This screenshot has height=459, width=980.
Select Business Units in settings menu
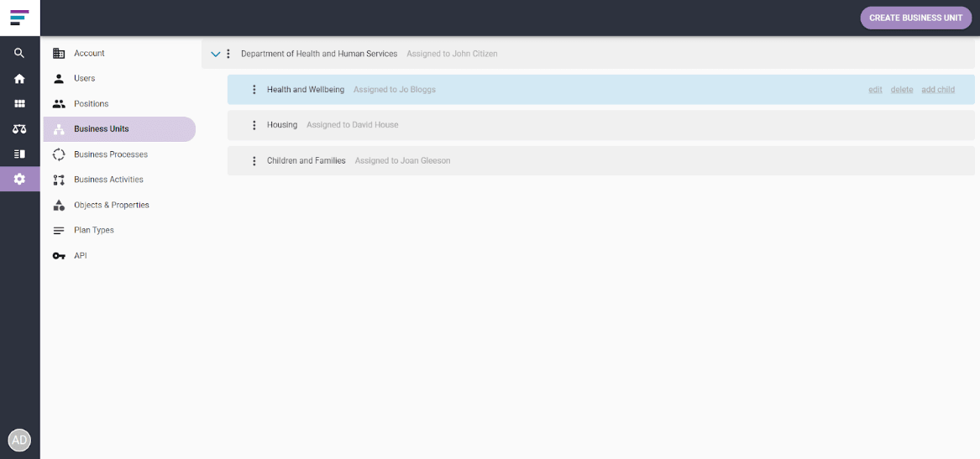(x=118, y=129)
